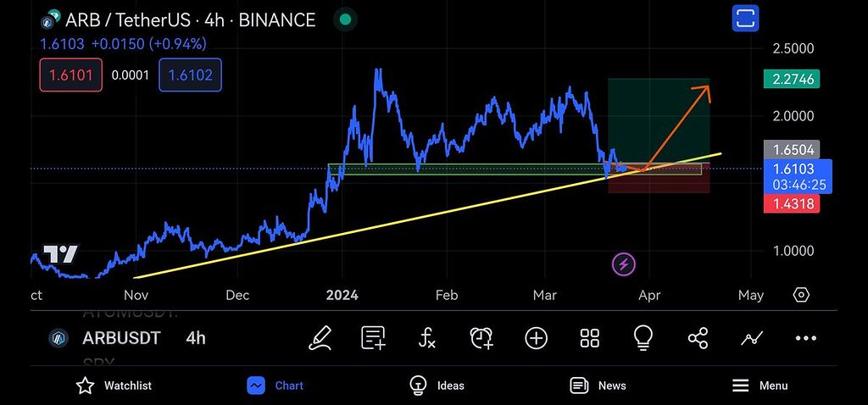Image resolution: width=868 pixels, height=405 pixels.
Task: Publish an idea with the lightbulb icon
Action: [x=643, y=338]
